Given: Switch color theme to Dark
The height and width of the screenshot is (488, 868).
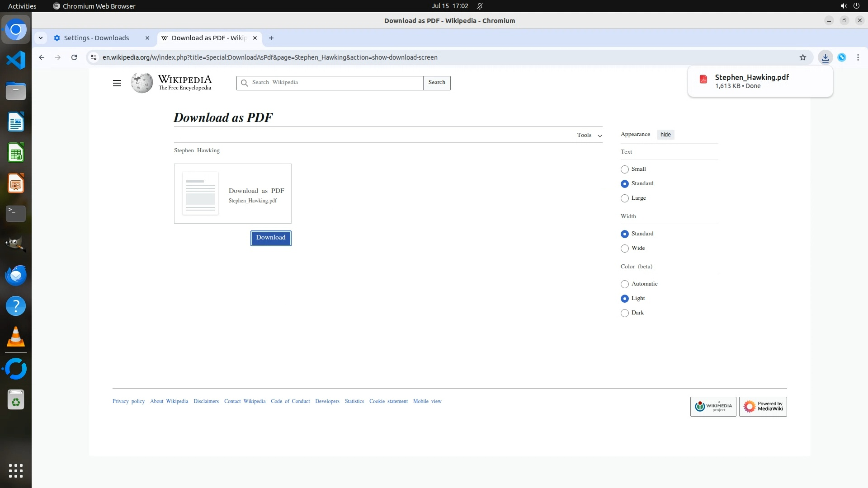Looking at the screenshot, I should 625,313.
